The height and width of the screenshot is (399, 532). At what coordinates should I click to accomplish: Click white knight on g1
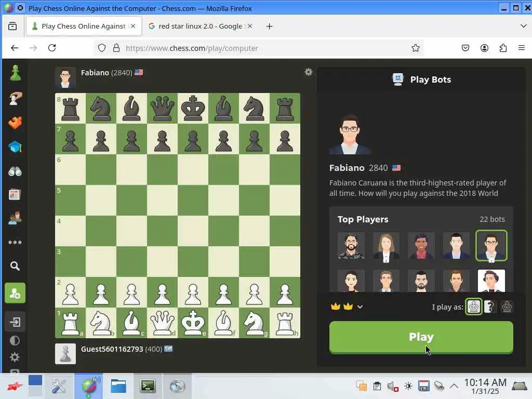(254, 323)
